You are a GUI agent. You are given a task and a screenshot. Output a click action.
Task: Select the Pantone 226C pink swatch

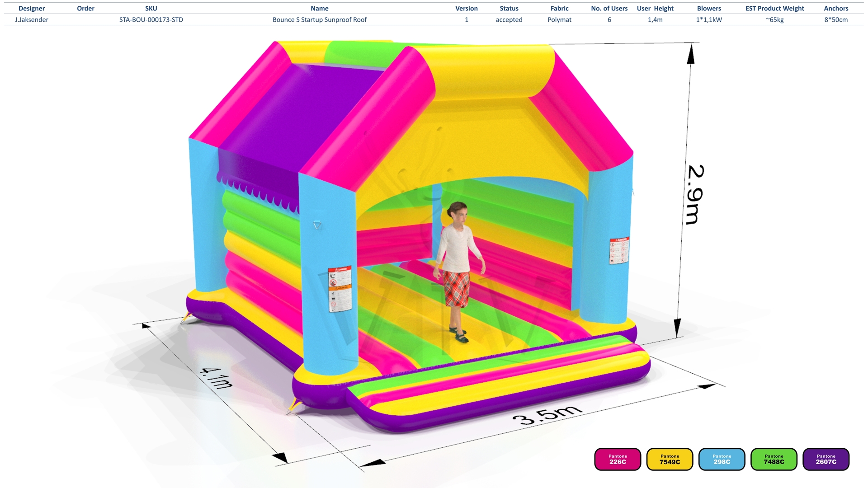pos(618,459)
